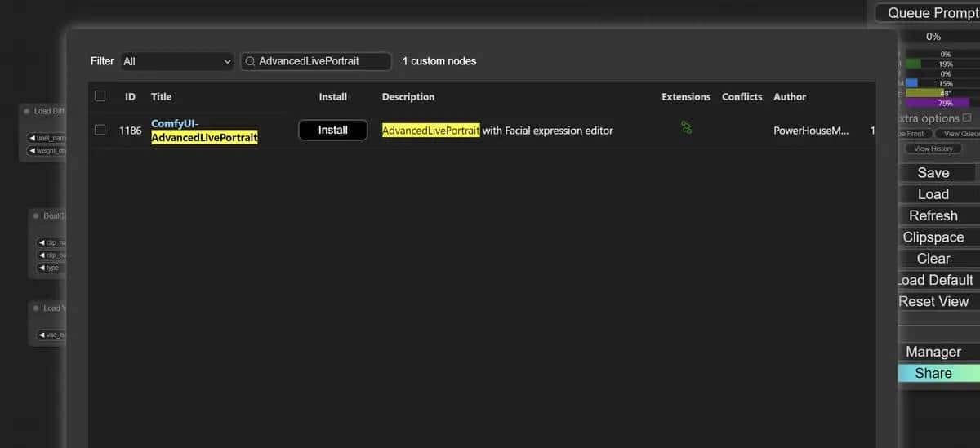The width and height of the screenshot is (980, 448).
Task: Sort the list by the ID column
Action: coord(130,96)
